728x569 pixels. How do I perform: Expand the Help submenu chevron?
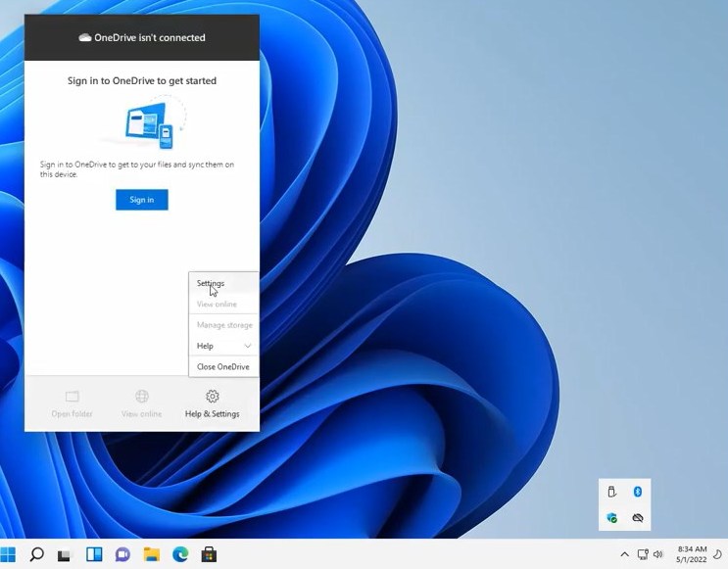[x=248, y=346]
